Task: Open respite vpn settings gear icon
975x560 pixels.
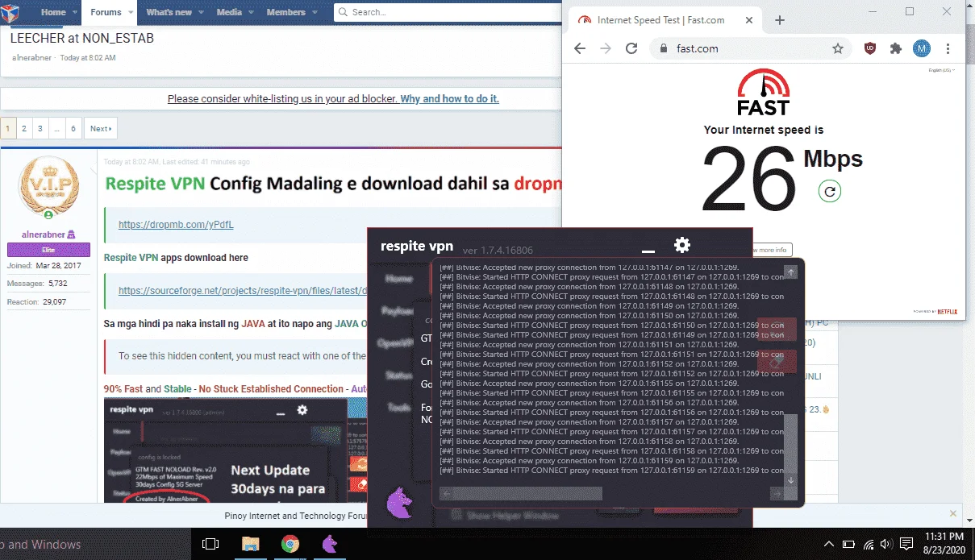Action: (682, 245)
